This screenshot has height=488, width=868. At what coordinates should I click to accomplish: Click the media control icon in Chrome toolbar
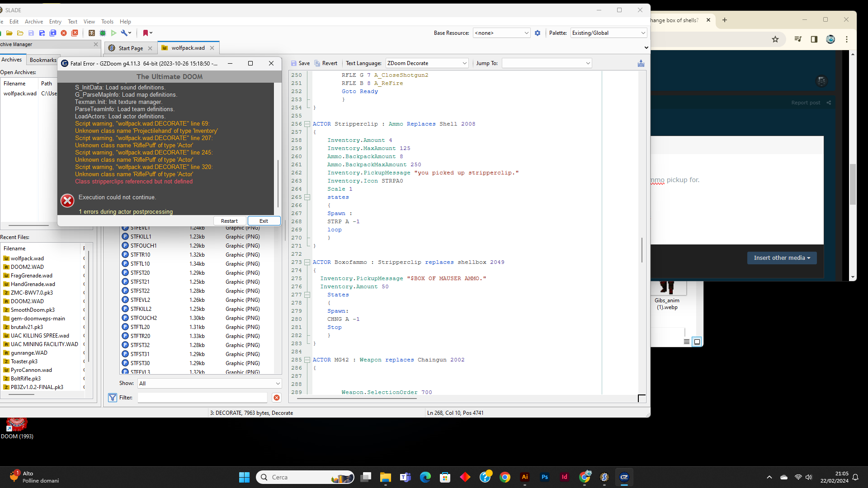pyautogui.click(x=798, y=39)
